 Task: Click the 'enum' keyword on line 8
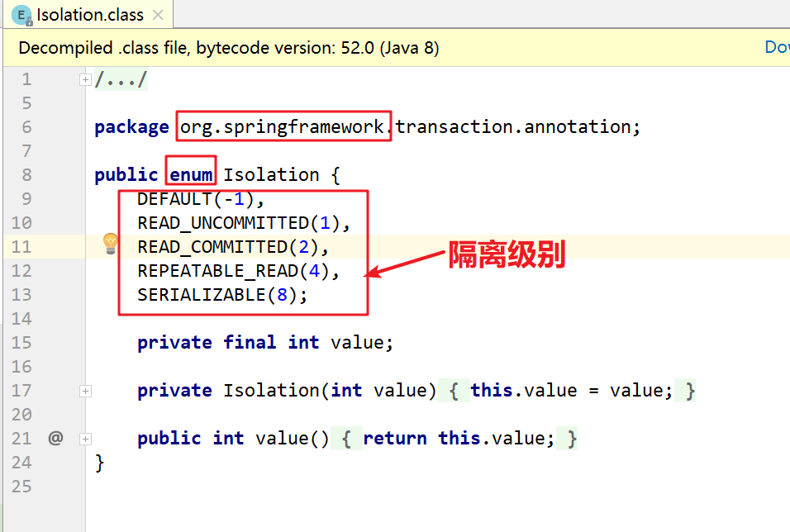[191, 175]
